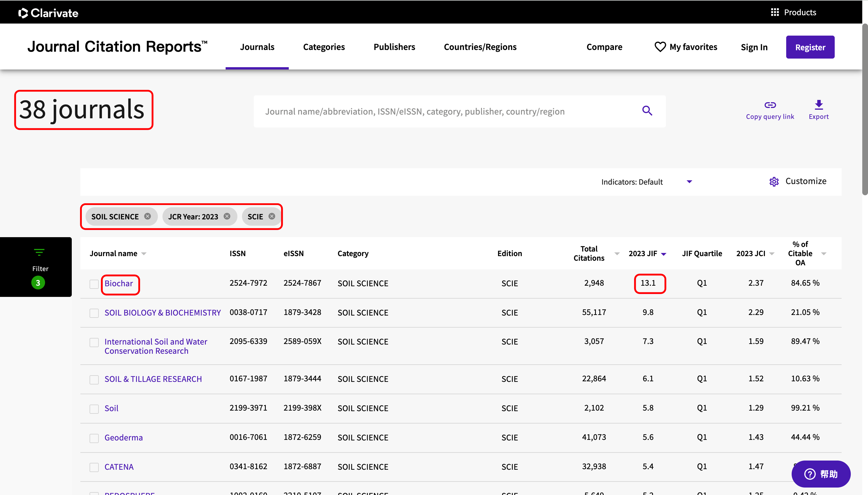Click the Export download icon
The image size is (868, 495).
coord(818,105)
